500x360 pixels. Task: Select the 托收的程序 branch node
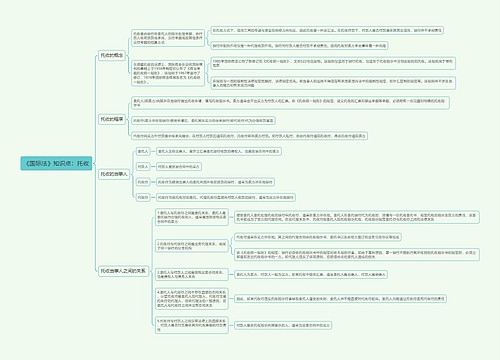click(112, 119)
